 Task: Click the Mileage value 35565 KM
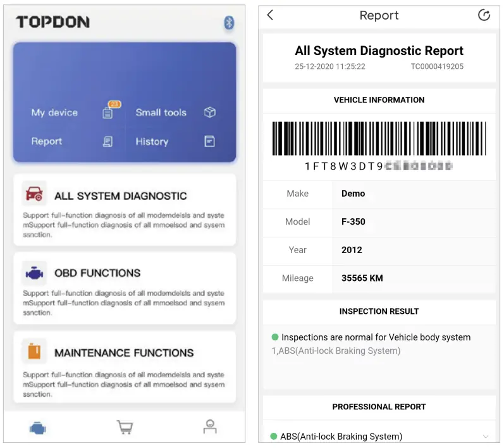tap(362, 278)
